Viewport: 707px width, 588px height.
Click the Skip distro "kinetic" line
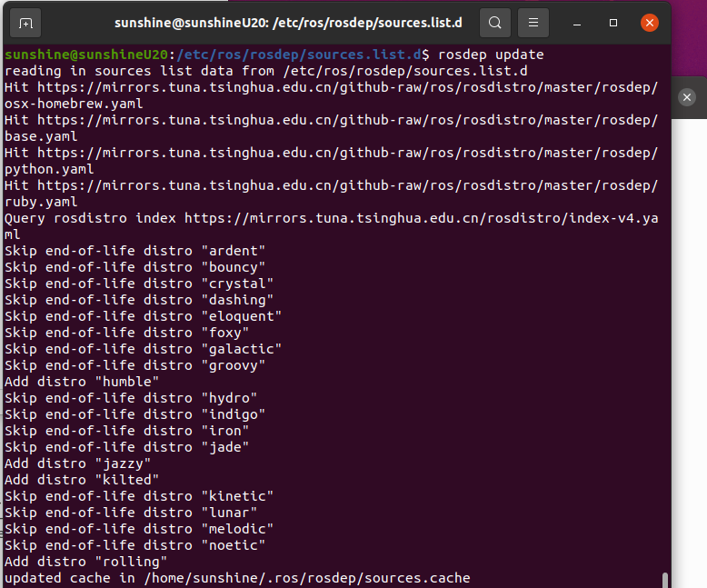coord(139,496)
